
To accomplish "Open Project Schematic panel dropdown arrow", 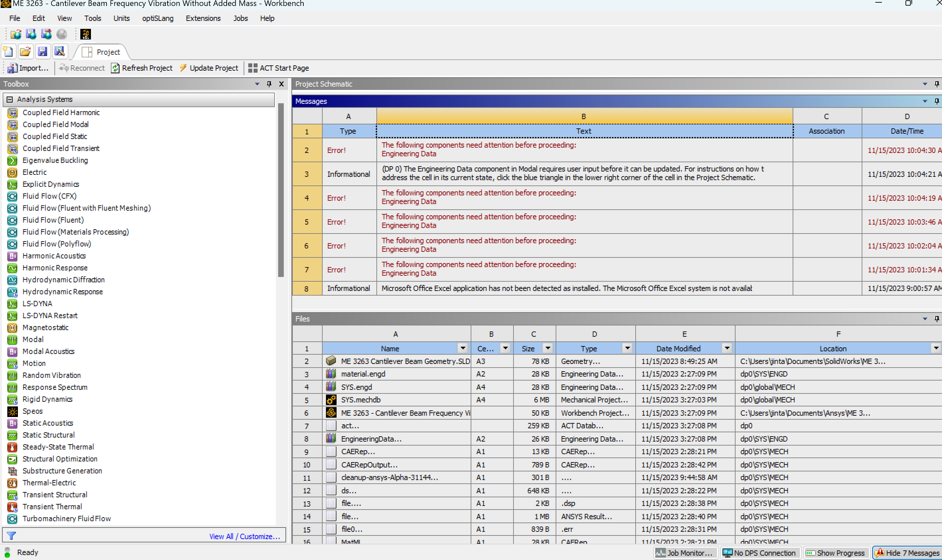I will coord(925,84).
